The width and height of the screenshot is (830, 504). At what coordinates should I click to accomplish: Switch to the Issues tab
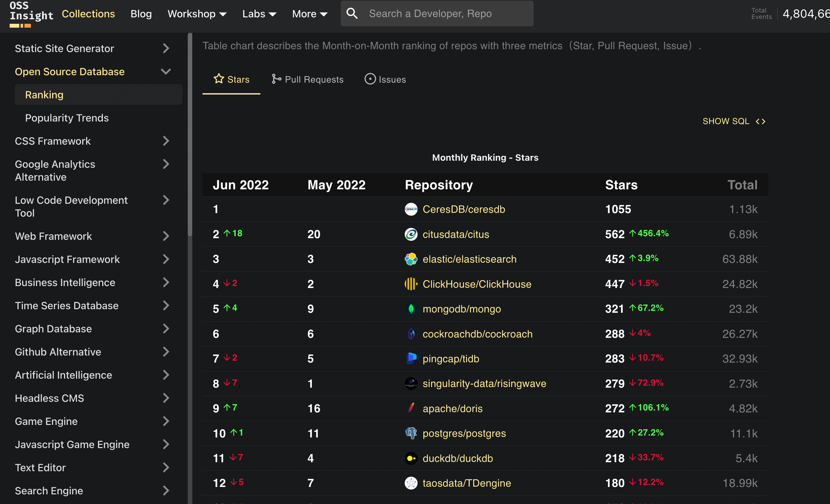pos(385,79)
